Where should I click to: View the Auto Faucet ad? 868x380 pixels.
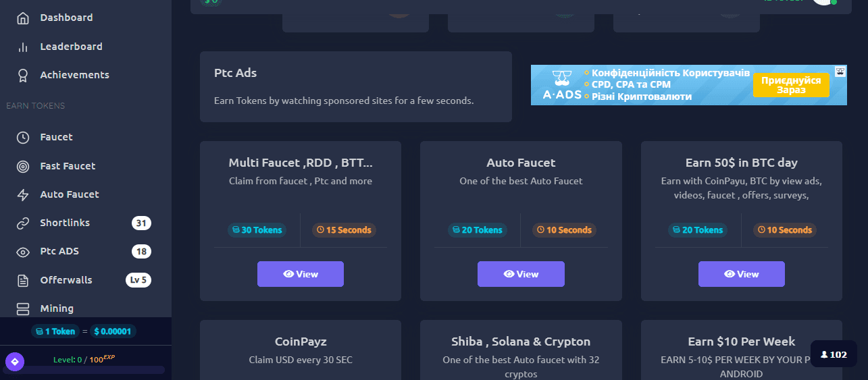point(521,274)
